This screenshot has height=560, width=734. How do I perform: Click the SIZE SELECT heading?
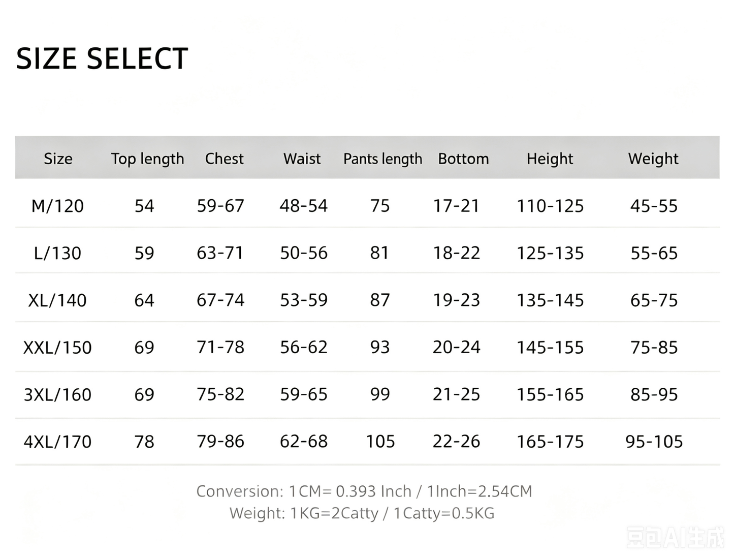point(102,58)
